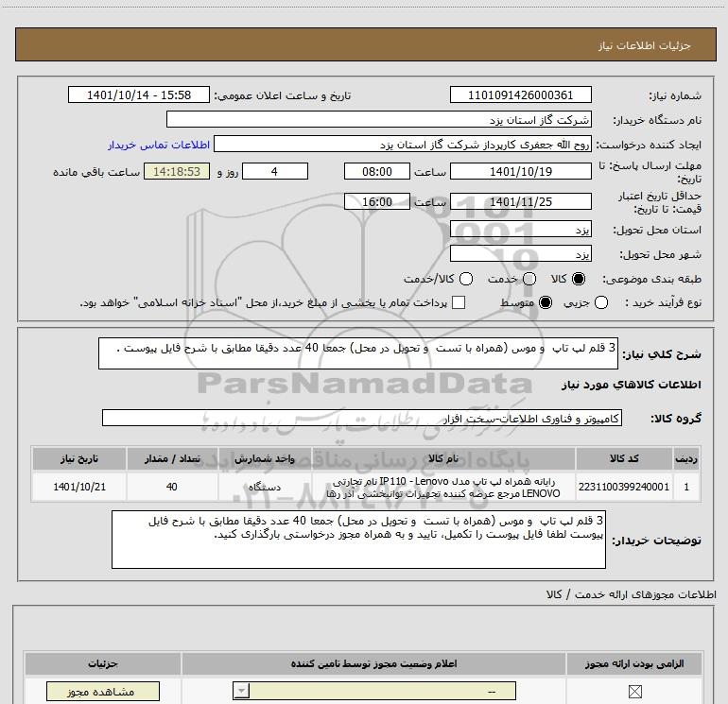This screenshot has width=728, height=704.
Task: Open the اعلام وضعیت مجوز dropdown arrow
Action: (x=241, y=691)
